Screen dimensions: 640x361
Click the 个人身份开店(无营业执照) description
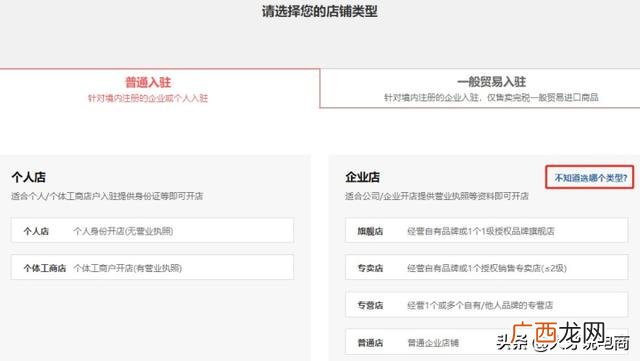[123, 231]
